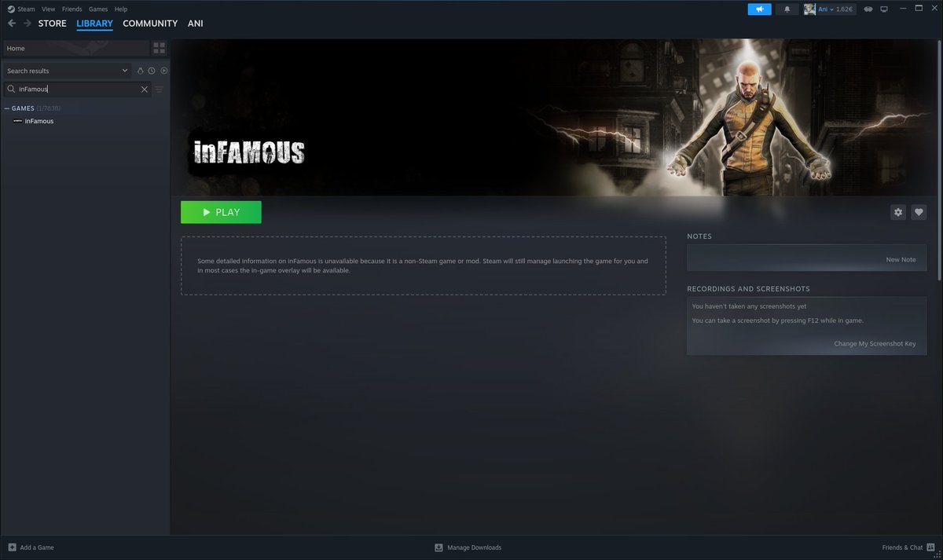This screenshot has width=943, height=560.
Task: Click the blue announcements megaphone icon
Action: click(758, 9)
